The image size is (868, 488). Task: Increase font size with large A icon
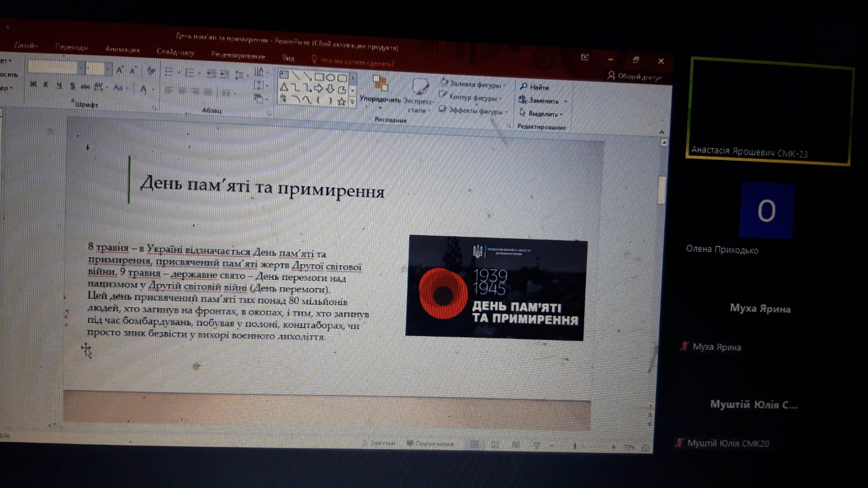[x=120, y=70]
